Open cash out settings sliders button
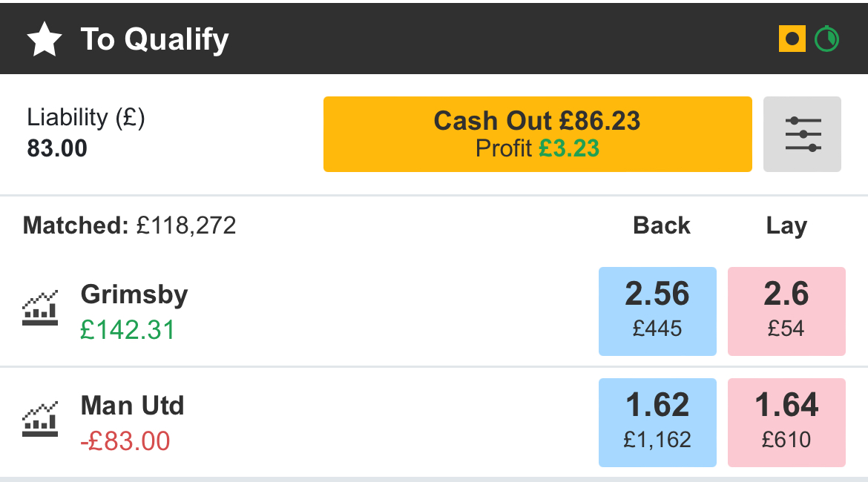868x482 pixels. click(x=802, y=134)
